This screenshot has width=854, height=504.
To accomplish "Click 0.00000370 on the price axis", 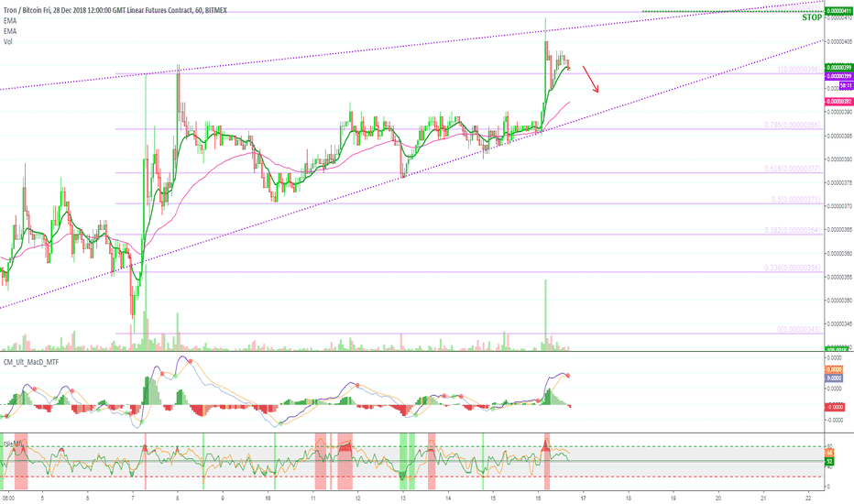I will coord(839,206).
